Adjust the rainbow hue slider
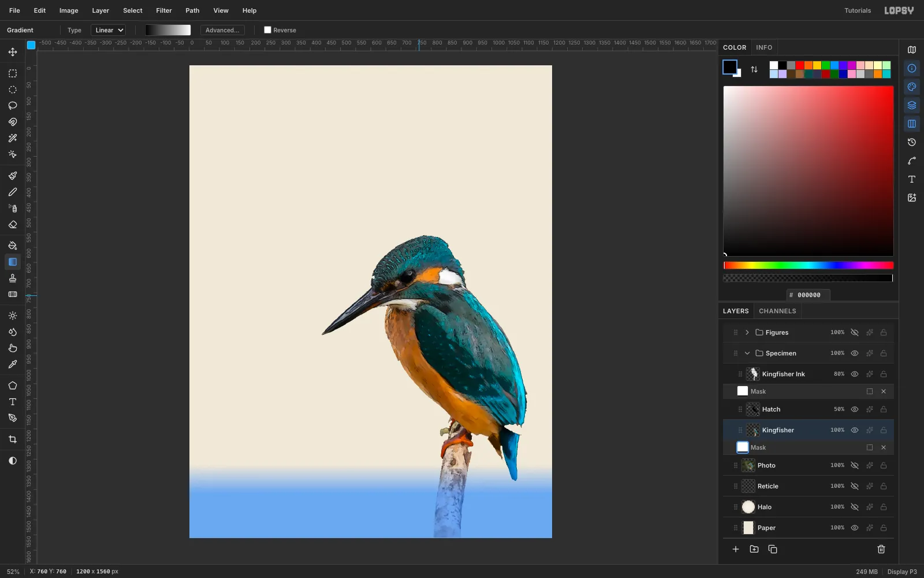This screenshot has height=578, width=924. click(808, 265)
